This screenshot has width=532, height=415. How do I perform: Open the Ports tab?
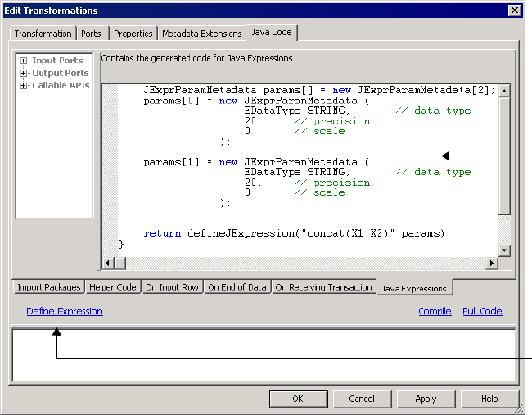pyautogui.click(x=91, y=34)
